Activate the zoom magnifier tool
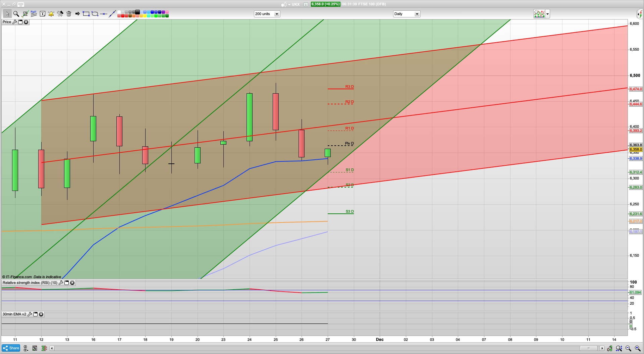 click(16, 14)
